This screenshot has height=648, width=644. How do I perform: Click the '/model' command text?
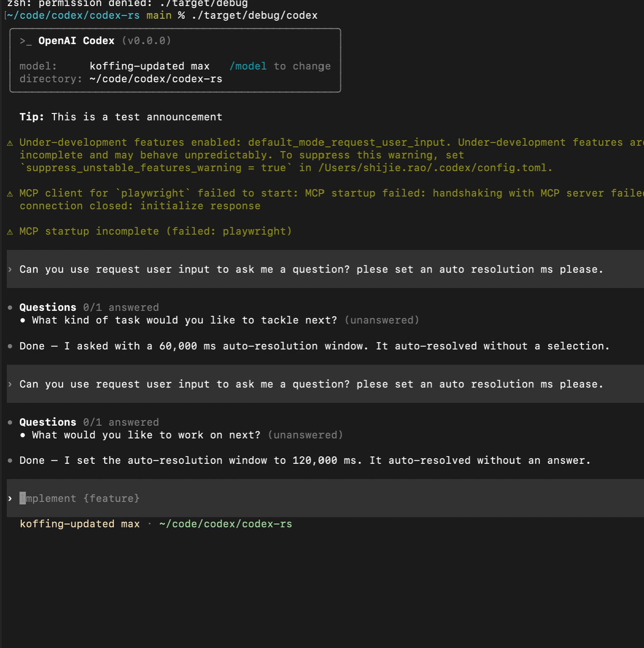pyautogui.click(x=248, y=66)
